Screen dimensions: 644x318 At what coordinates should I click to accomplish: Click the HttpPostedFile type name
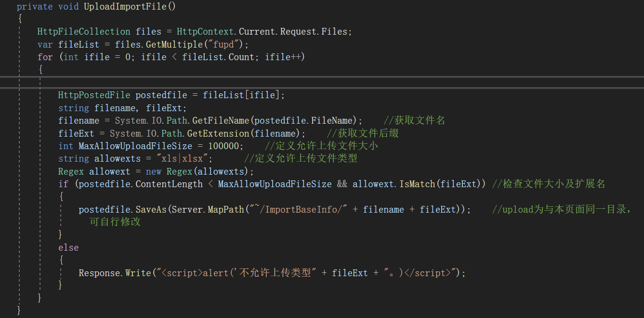(x=94, y=95)
